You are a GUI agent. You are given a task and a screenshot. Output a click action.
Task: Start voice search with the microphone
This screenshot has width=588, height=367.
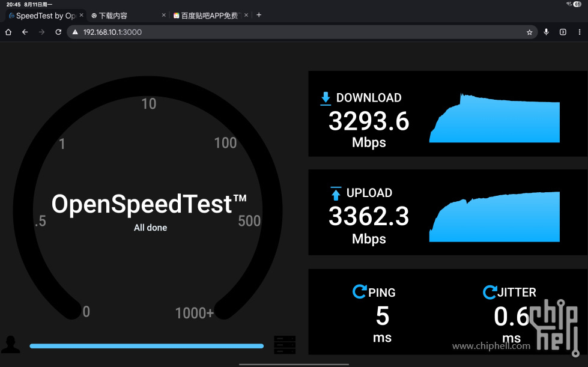(547, 32)
